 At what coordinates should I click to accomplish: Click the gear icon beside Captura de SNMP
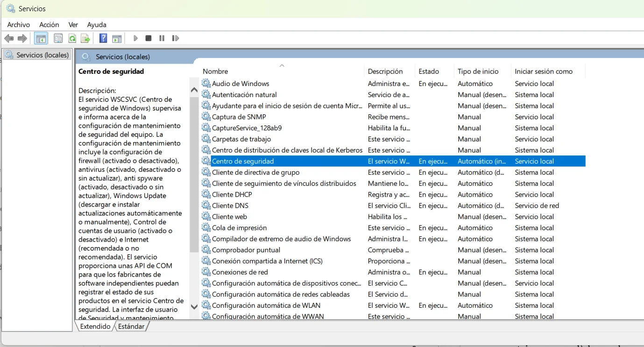tap(206, 117)
